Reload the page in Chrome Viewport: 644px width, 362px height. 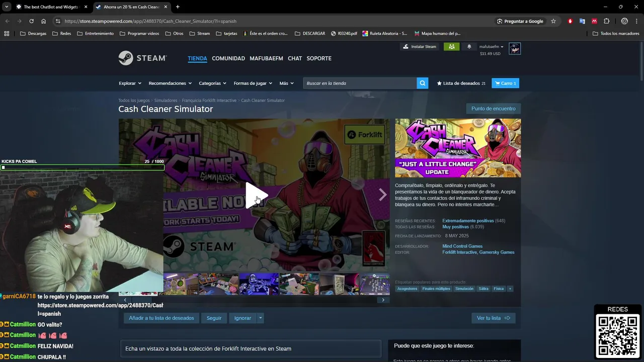click(31, 21)
